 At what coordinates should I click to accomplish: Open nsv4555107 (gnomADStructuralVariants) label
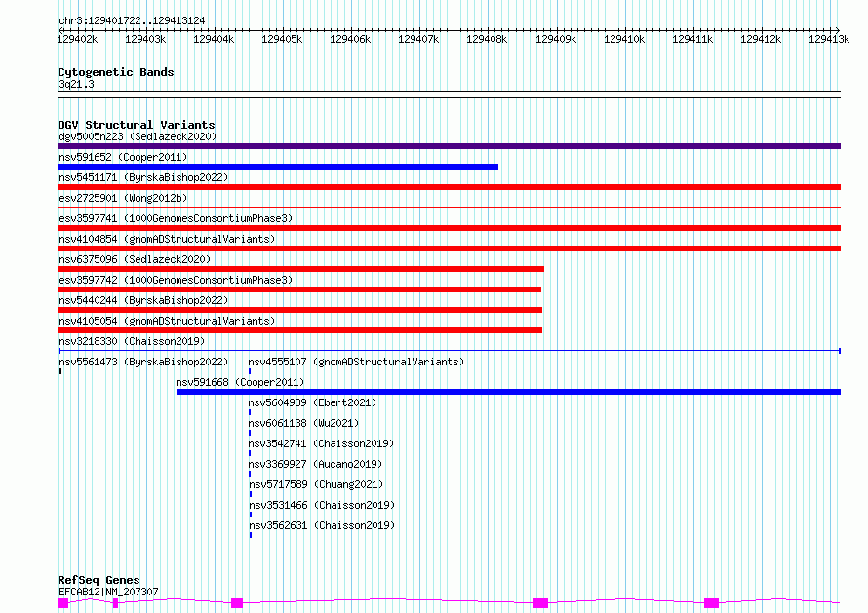(x=356, y=362)
